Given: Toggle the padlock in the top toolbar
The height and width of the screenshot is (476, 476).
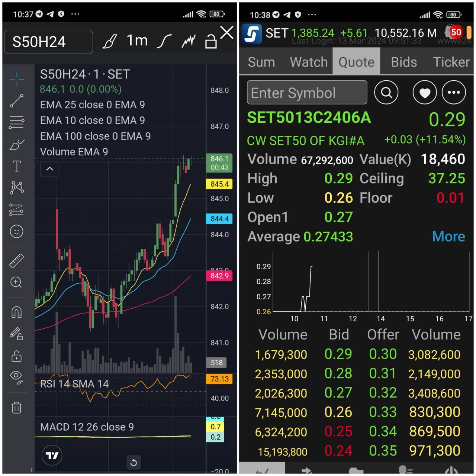Looking at the screenshot, I should [211, 42].
